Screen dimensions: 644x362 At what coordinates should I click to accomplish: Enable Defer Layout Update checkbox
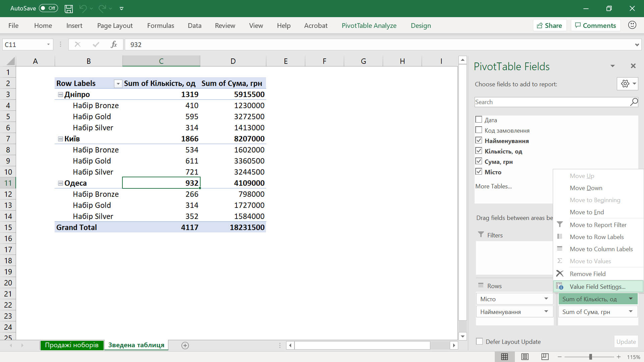click(479, 342)
